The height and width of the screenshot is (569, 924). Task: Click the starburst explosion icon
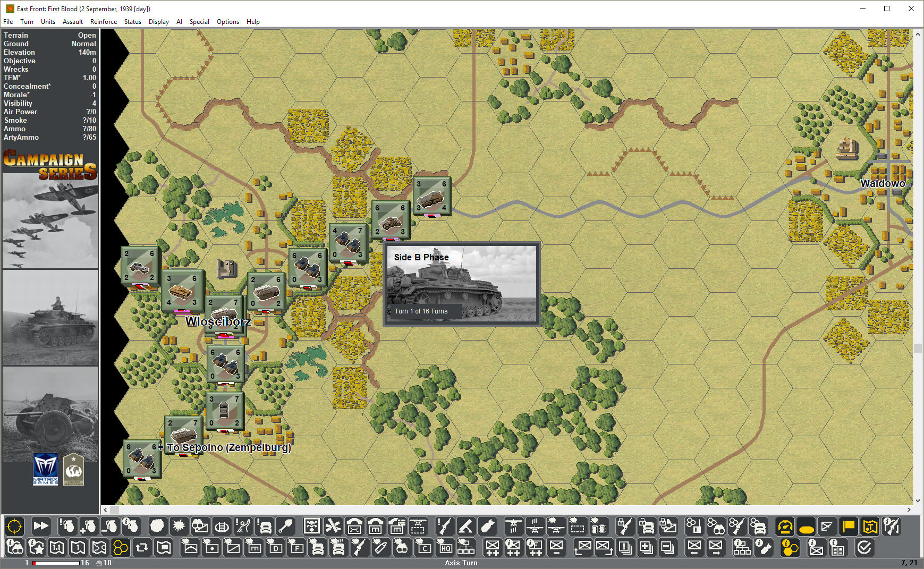pyautogui.click(x=179, y=526)
